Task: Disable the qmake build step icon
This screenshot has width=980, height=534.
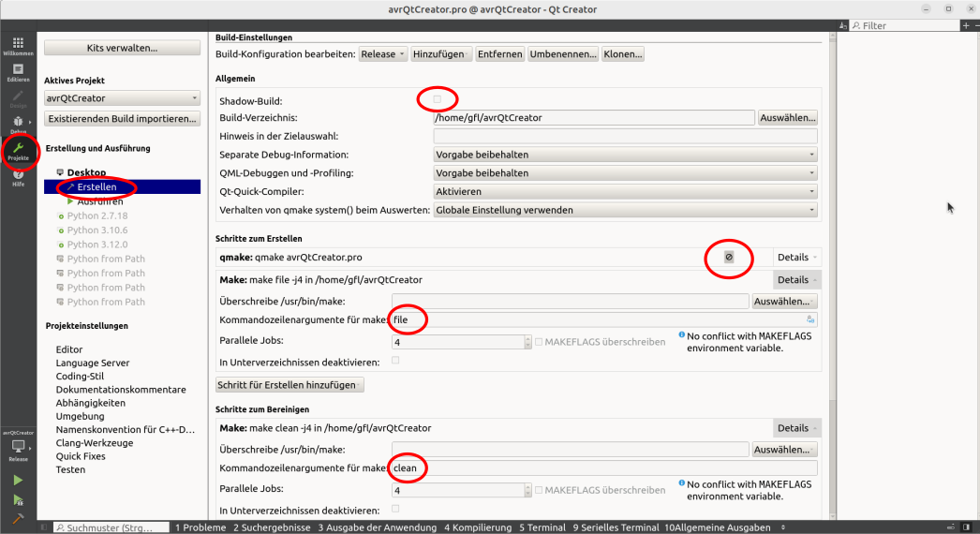Action: tap(729, 257)
